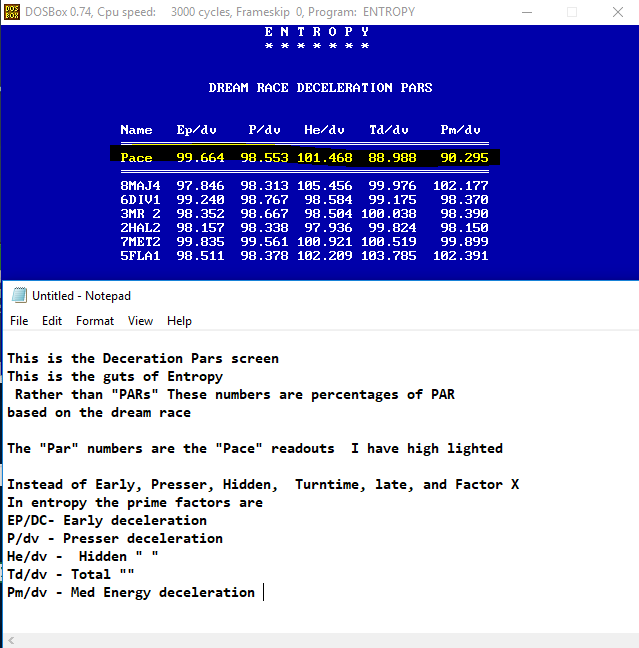Click 3MR 2 Td/dv value 100.038
Image resolution: width=639 pixels, height=648 pixels.
[389, 214]
